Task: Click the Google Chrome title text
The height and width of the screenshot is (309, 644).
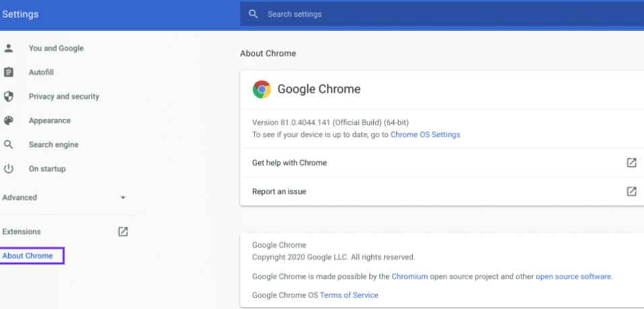Action: (x=319, y=89)
